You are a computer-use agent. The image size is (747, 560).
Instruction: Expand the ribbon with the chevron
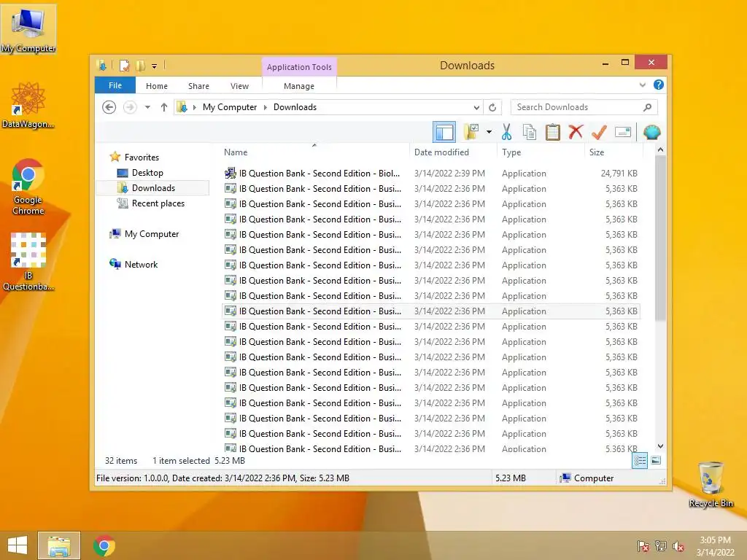pyautogui.click(x=642, y=85)
